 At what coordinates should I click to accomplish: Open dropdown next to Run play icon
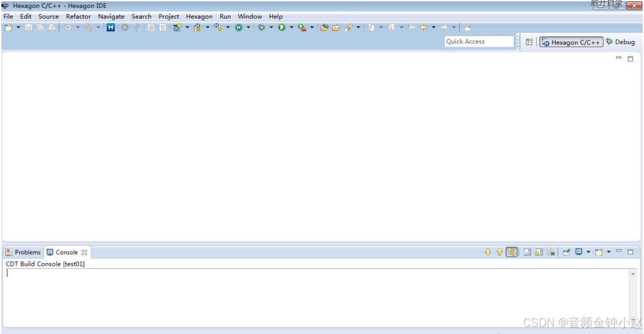(x=291, y=28)
